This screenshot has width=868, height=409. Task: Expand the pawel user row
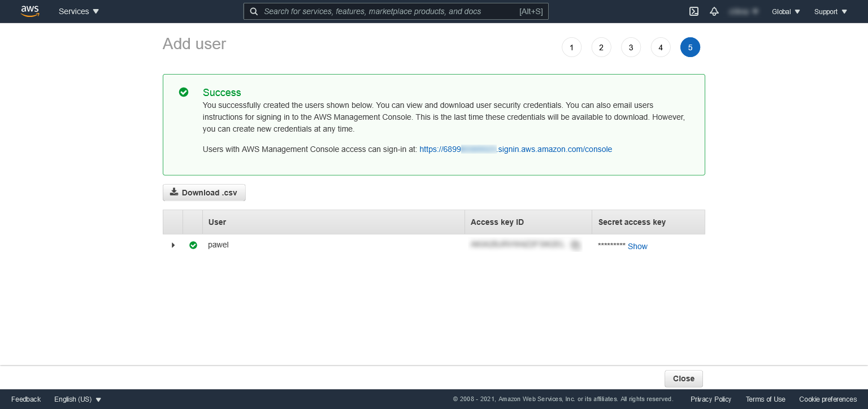point(173,245)
